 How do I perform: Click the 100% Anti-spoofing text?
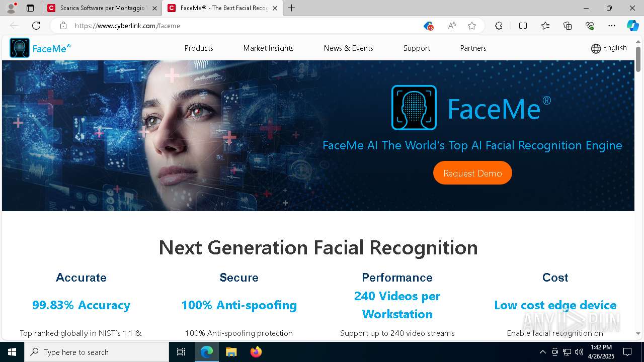(239, 305)
